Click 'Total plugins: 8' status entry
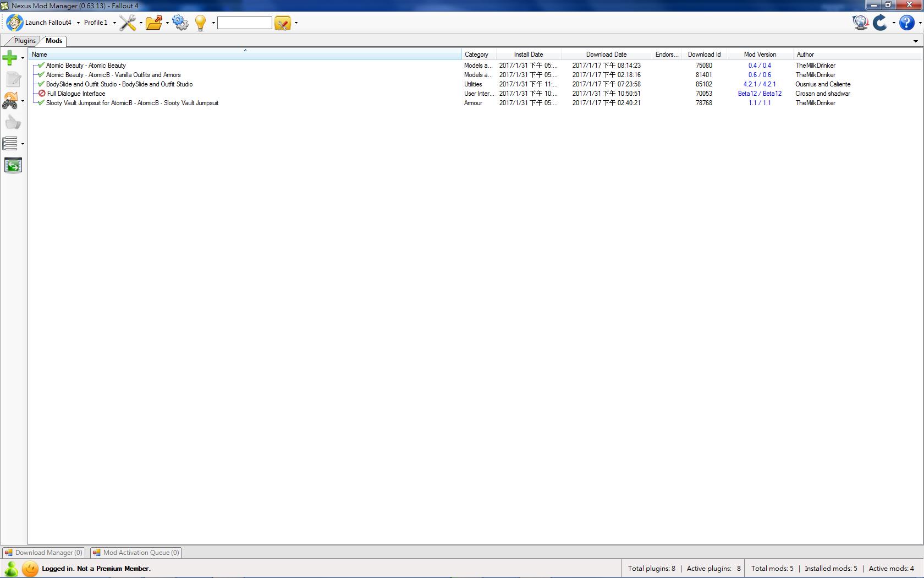Viewport: 924px width, 578px height. point(652,569)
